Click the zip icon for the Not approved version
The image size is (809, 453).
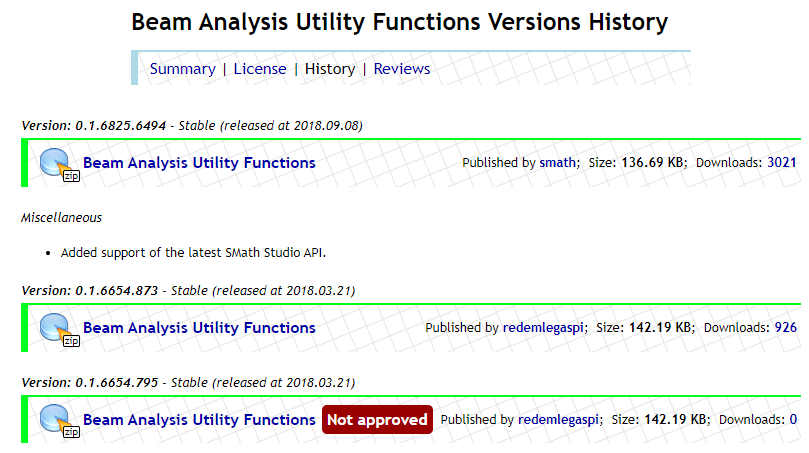pyautogui.click(x=58, y=421)
